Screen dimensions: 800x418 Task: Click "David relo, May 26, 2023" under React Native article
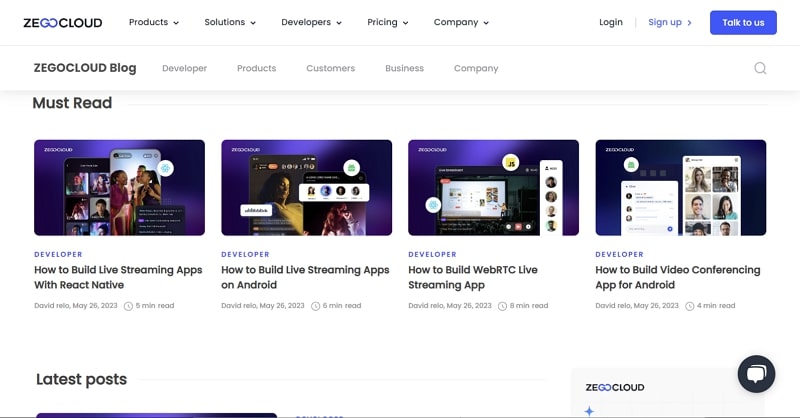coord(76,306)
